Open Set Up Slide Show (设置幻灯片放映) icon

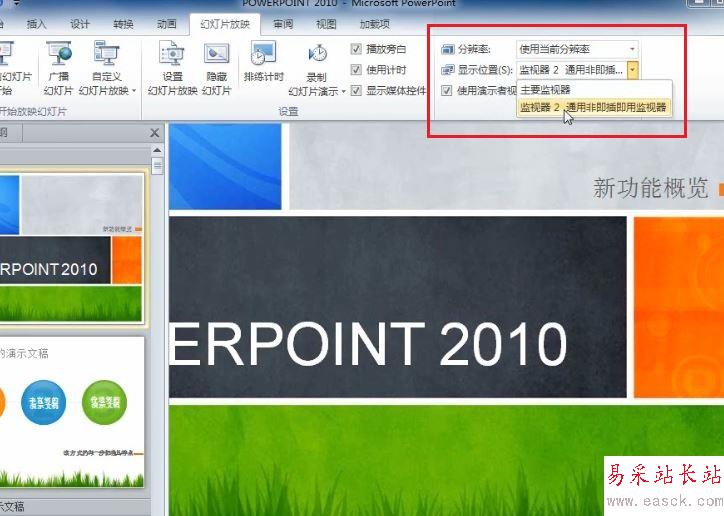point(172,54)
